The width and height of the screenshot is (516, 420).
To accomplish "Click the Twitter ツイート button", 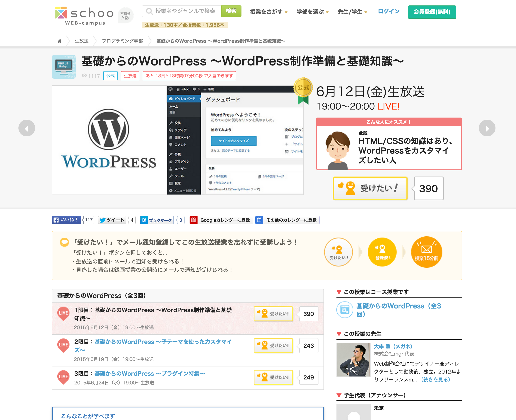I will tap(112, 220).
